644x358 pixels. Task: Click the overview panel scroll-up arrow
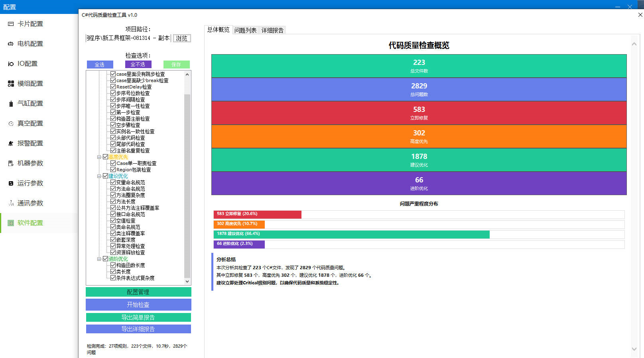coord(634,44)
